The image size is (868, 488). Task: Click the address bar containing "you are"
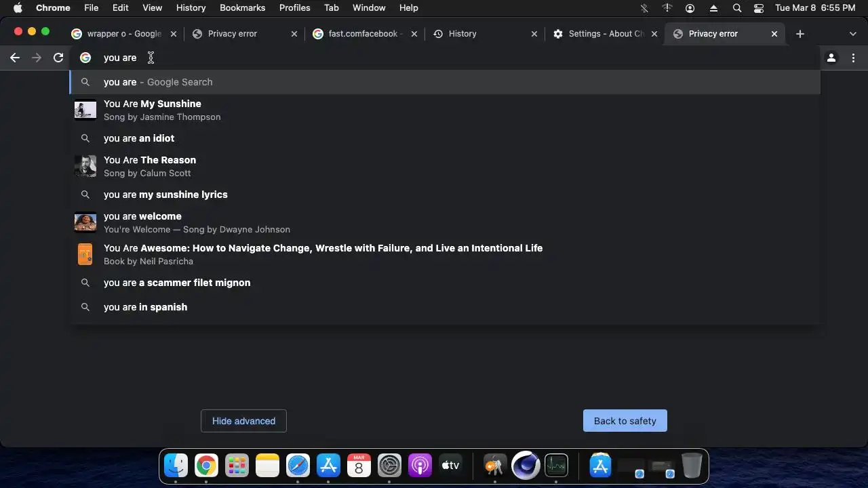tap(445, 58)
